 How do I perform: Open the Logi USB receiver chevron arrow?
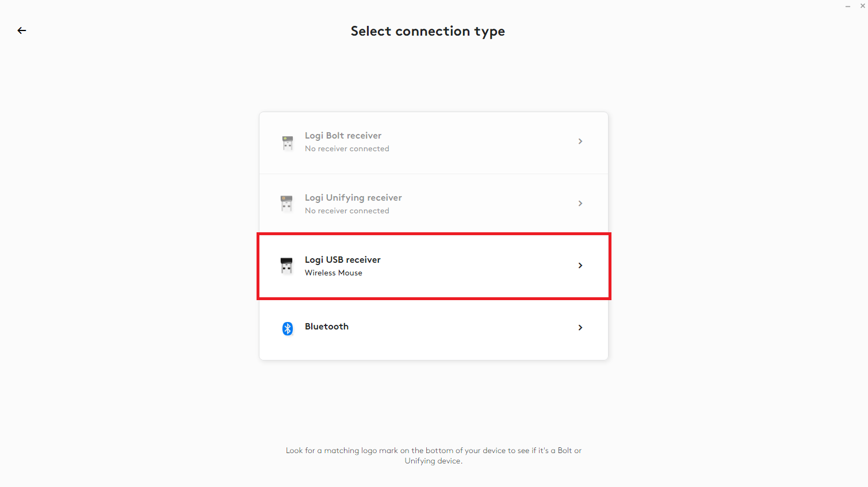[580, 266]
